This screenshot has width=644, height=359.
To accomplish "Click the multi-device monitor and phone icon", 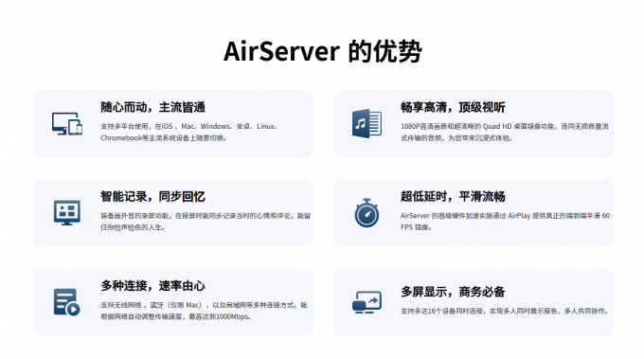I will (x=67, y=124).
